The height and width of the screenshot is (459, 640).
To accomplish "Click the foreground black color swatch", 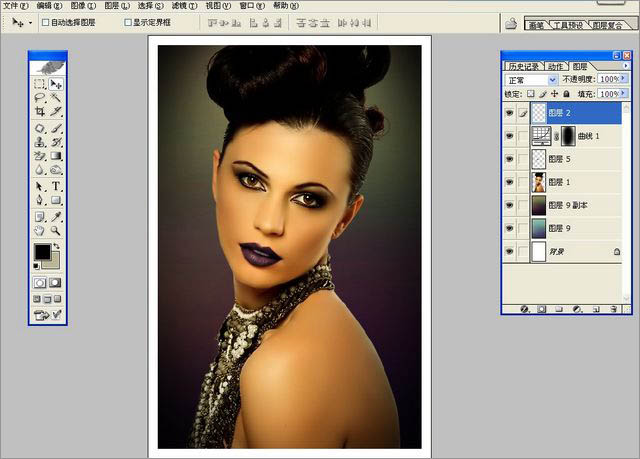I will [x=42, y=251].
